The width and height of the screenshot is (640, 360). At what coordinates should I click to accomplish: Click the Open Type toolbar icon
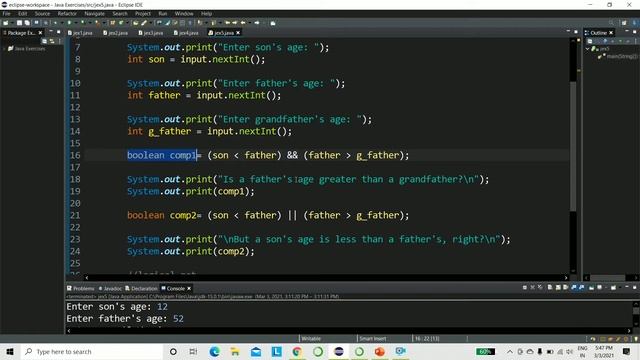(x=136, y=23)
